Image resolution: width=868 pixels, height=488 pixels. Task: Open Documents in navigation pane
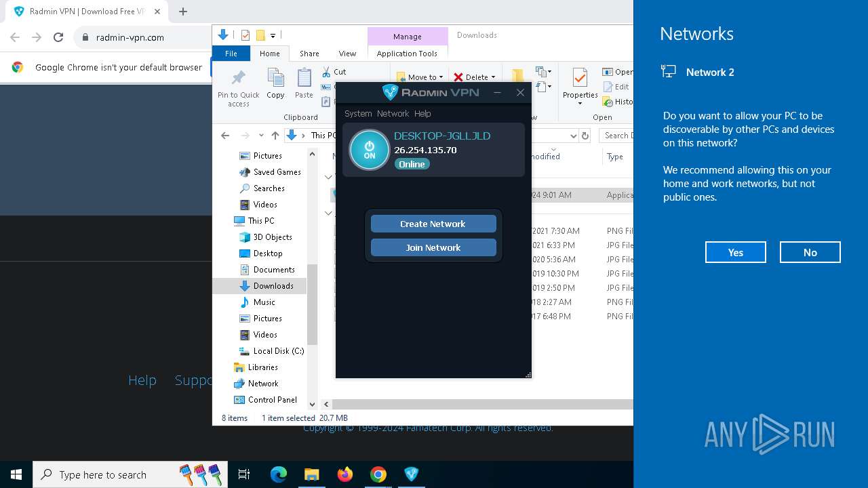274,270
